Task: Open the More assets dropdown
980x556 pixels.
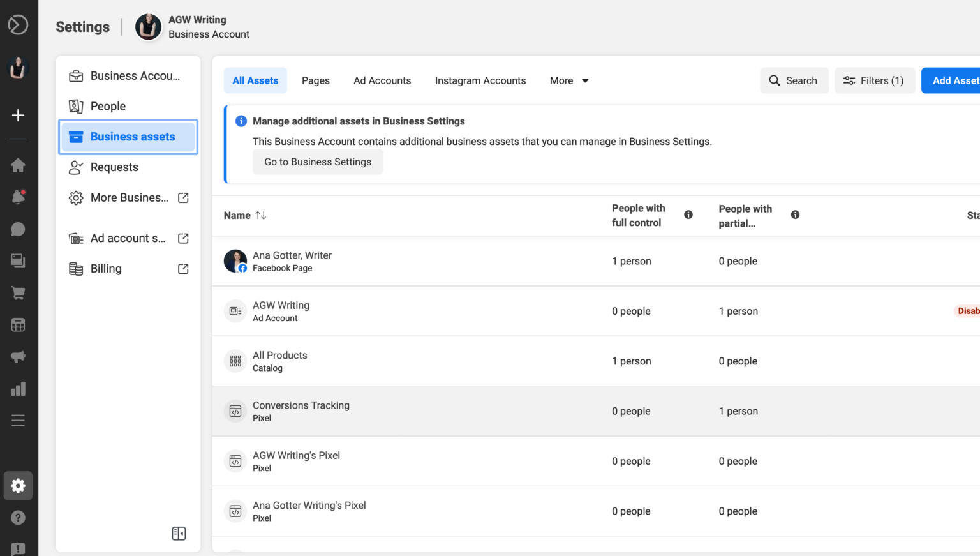Action: [568, 80]
